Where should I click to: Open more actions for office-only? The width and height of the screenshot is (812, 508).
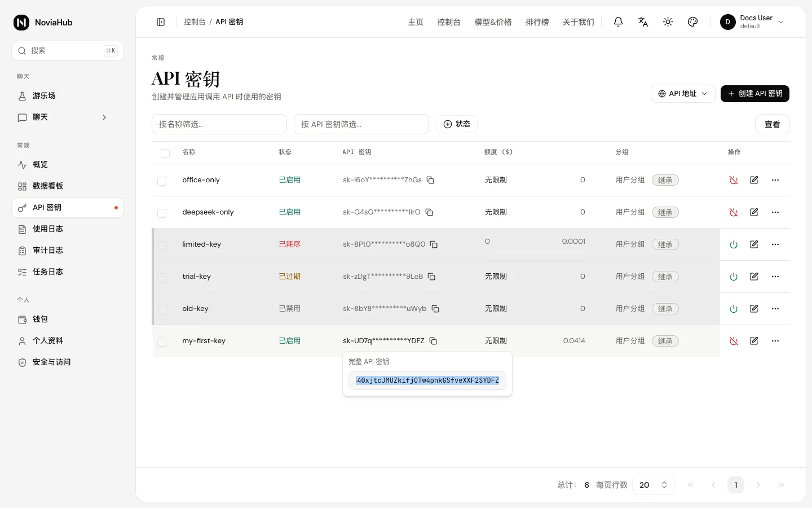(x=775, y=180)
